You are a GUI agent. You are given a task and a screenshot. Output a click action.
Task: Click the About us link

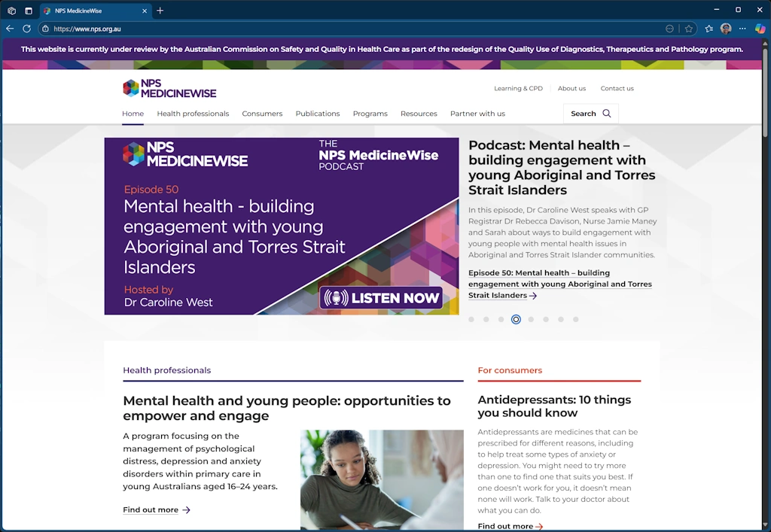click(x=572, y=89)
